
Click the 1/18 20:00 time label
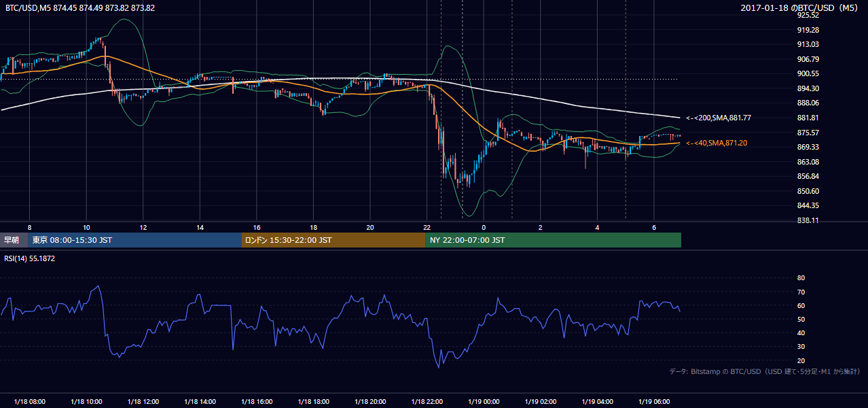pos(370,402)
